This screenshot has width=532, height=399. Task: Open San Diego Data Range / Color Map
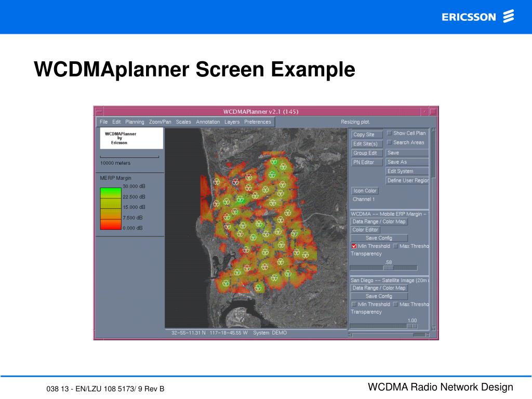(x=379, y=288)
